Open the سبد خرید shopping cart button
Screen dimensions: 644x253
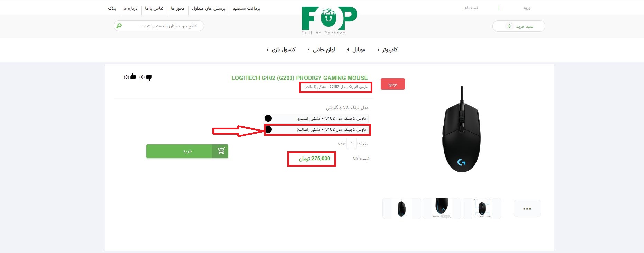519,26
